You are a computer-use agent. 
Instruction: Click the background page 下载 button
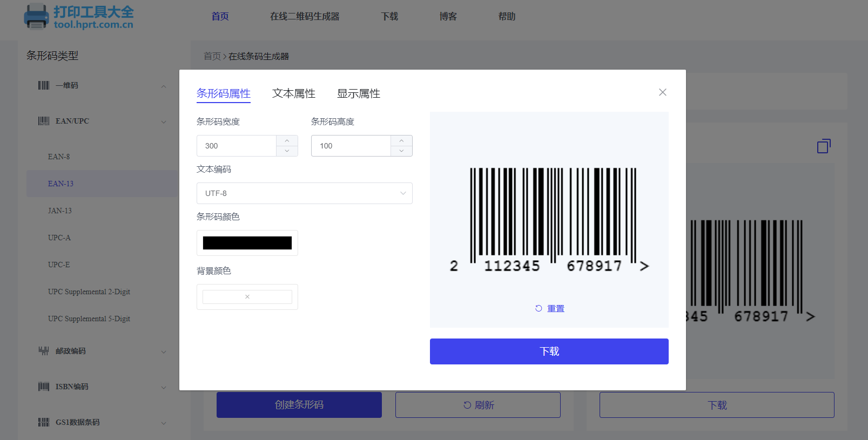pyautogui.click(x=717, y=405)
